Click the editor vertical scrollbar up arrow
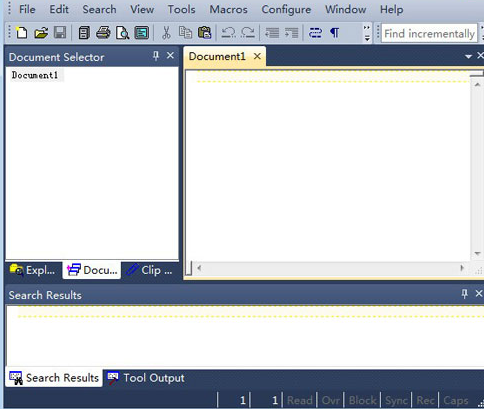The image size is (484, 409). (477, 85)
